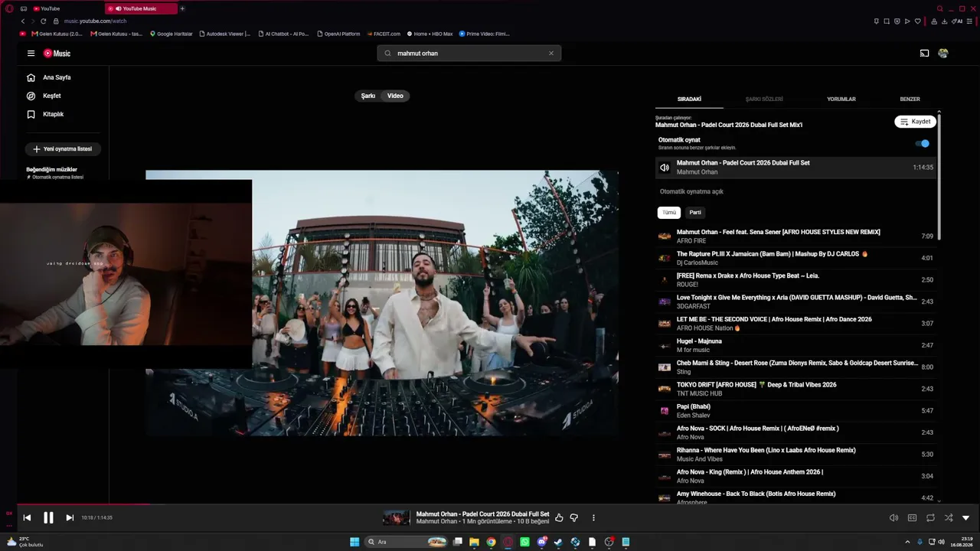Play Papi (Bhabi) by Eden Shalev
980x551 pixels.
tap(795, 411)
